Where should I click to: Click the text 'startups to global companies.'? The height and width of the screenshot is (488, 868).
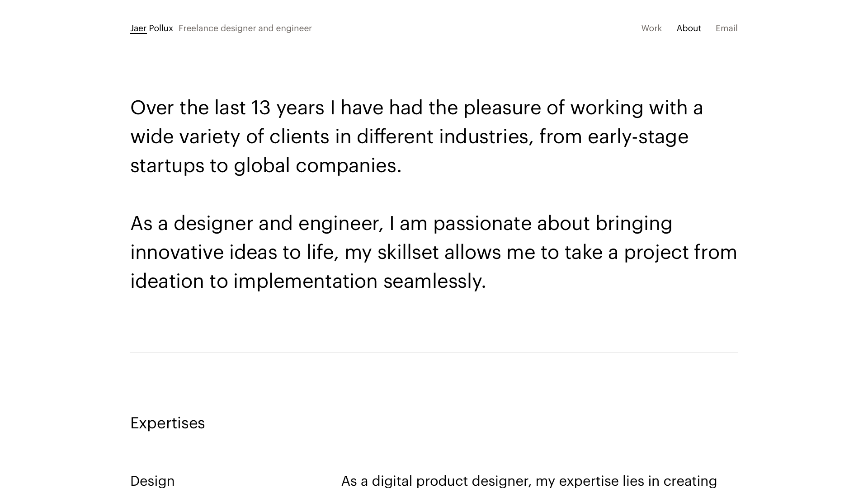[266, 166]
